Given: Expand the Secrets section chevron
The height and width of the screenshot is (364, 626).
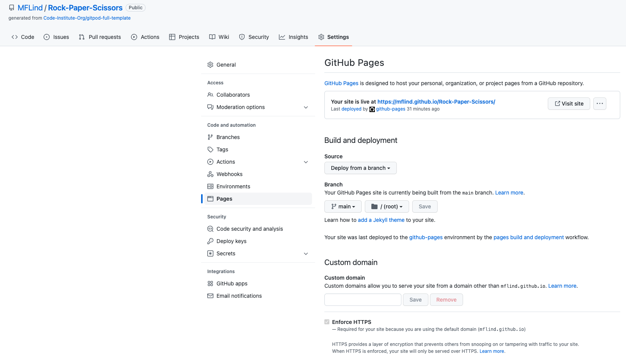Looking at the screenshot, I should [305, 253].
